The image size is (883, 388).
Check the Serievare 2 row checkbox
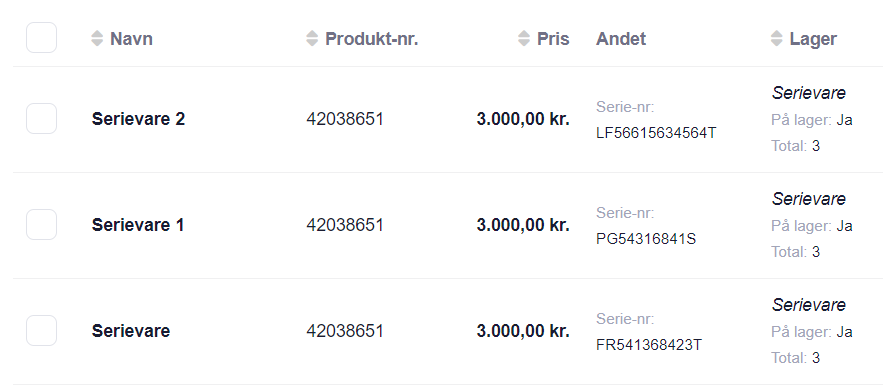[42, 119]
